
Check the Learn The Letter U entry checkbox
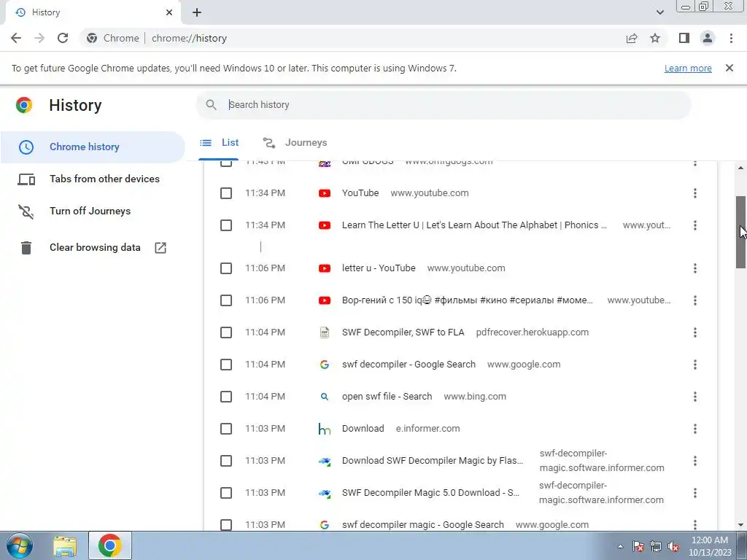tap(226, 225)
